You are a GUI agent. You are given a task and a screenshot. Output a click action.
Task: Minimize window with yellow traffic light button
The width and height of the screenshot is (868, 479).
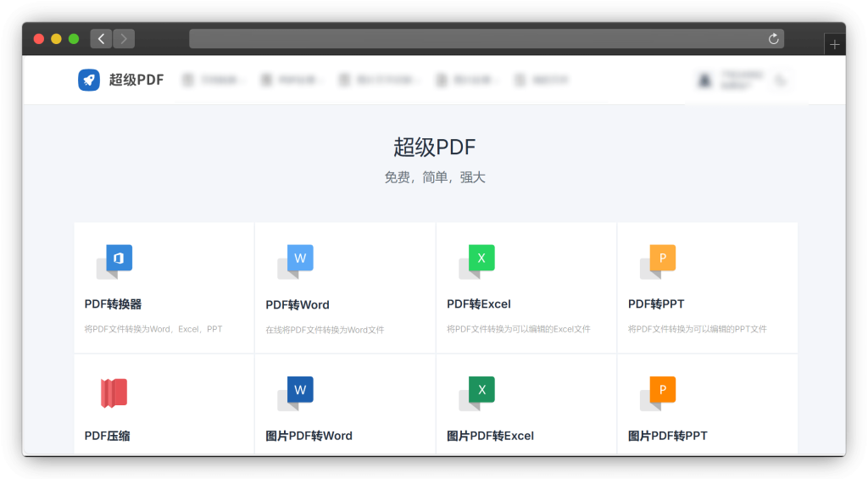(x=56, y=39)
